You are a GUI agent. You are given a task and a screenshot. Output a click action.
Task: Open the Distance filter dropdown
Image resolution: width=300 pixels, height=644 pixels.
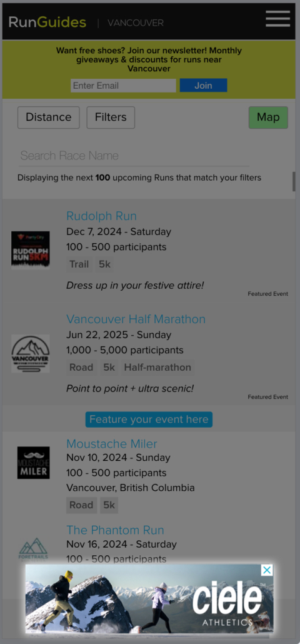[x=48, y=118]
